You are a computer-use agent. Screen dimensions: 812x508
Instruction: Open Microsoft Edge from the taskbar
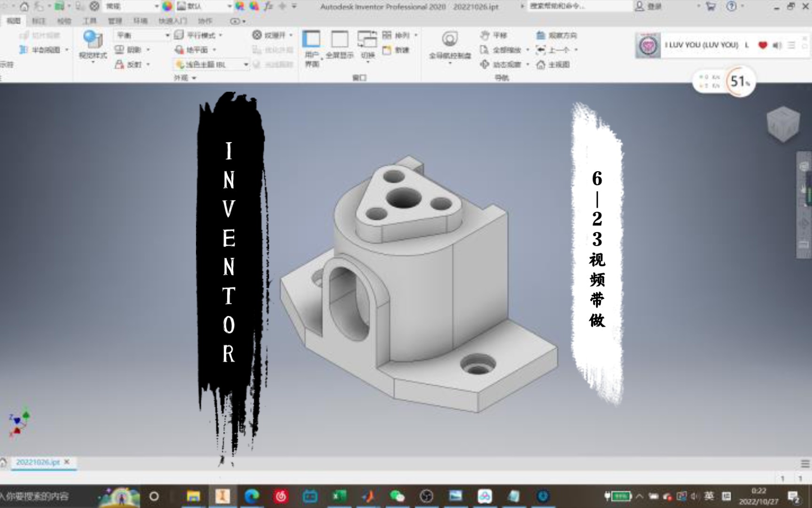point(251,496)
